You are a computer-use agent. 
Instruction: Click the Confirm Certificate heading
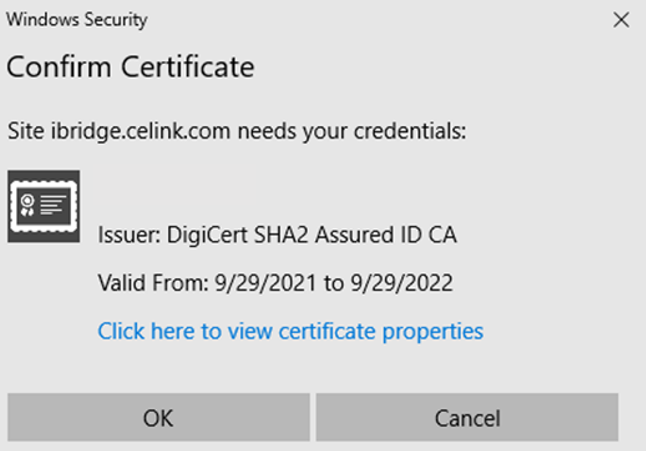pos(131,67)
